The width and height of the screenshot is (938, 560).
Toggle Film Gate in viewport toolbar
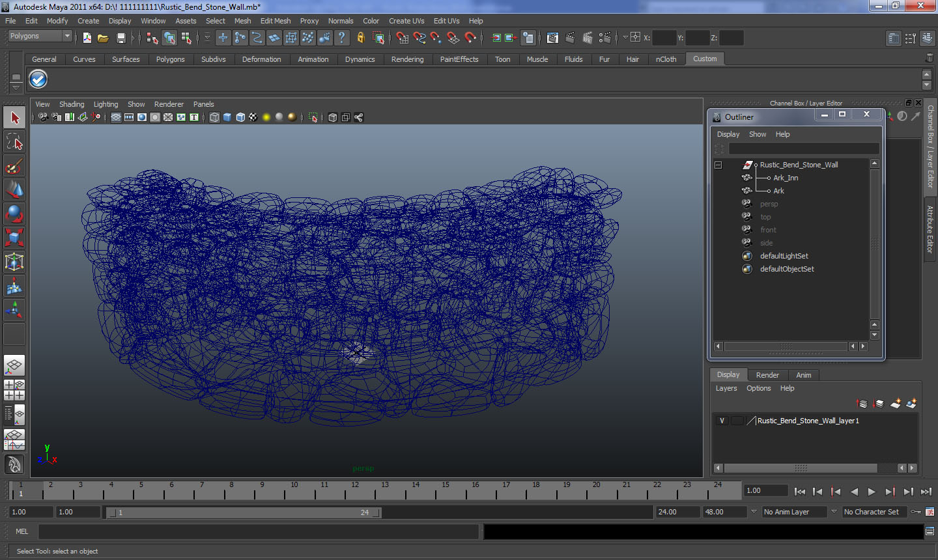click(129, 117)
